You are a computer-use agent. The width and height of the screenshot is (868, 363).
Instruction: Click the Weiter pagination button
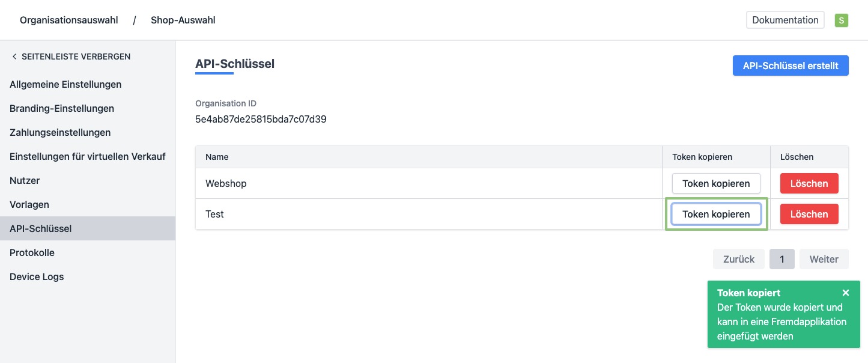[x=824, y=259]
